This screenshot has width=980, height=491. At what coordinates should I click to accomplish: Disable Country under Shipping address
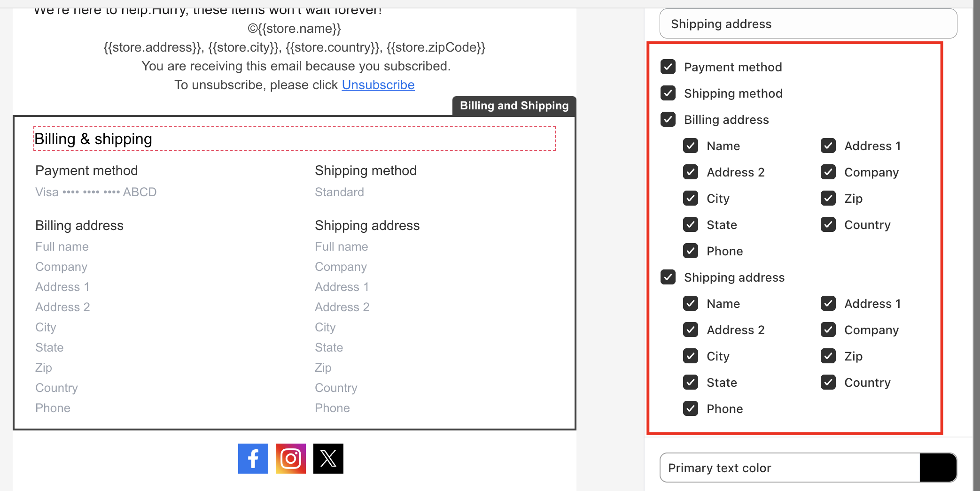tap(828, 383)
